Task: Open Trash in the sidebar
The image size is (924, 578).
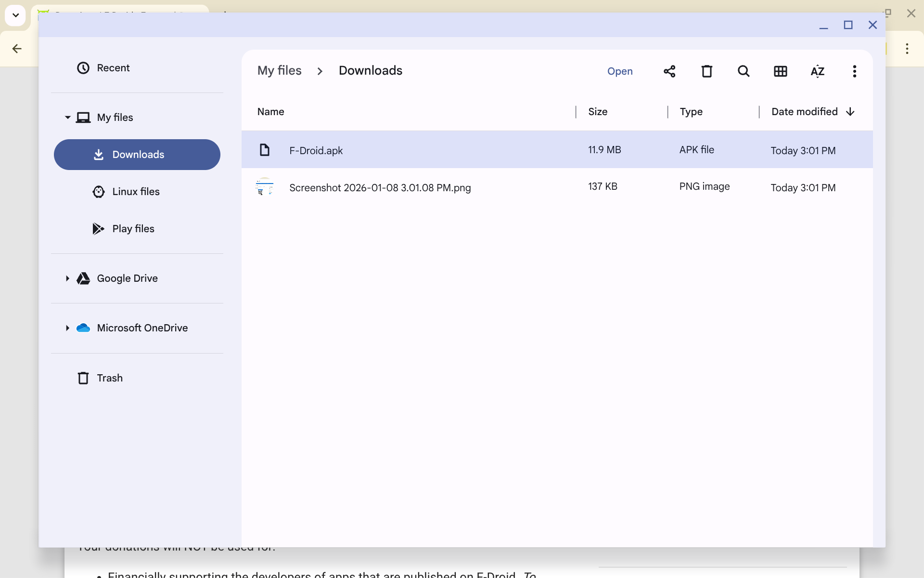Action: pos(110,378)
